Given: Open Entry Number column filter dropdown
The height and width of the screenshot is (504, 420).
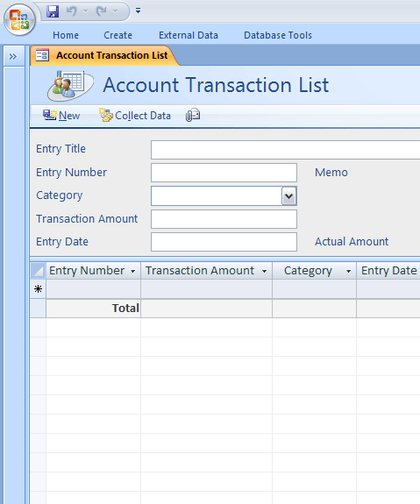Looking at the screenshot, I should (x=132, y=272).
